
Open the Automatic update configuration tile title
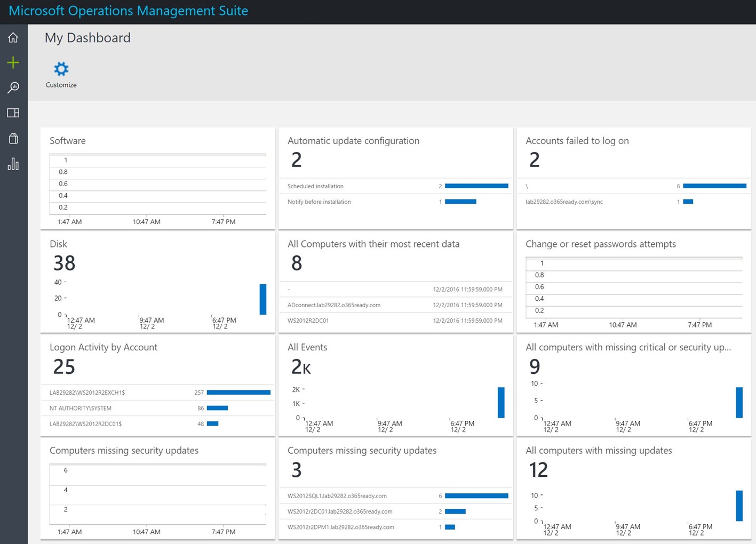[x=354, y=141]
